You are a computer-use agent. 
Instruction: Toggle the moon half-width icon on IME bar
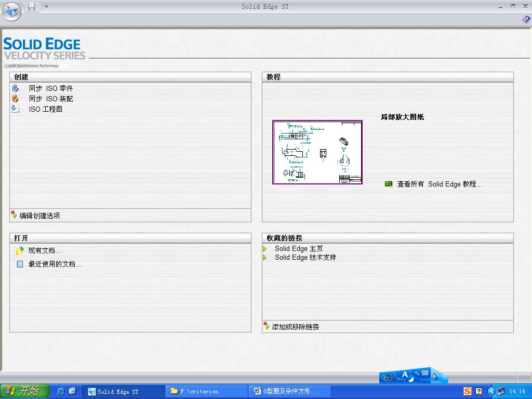coord(411,379)
